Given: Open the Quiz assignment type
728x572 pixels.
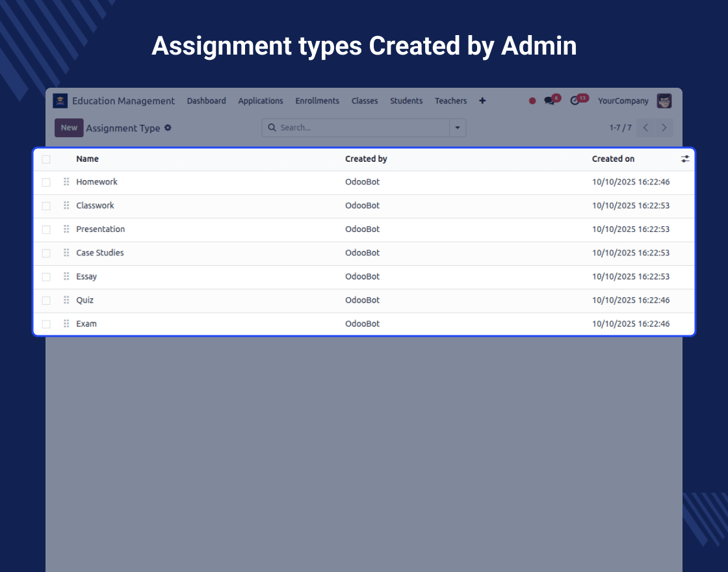Looking at the screenshot, I should click(x=84, y=300).
